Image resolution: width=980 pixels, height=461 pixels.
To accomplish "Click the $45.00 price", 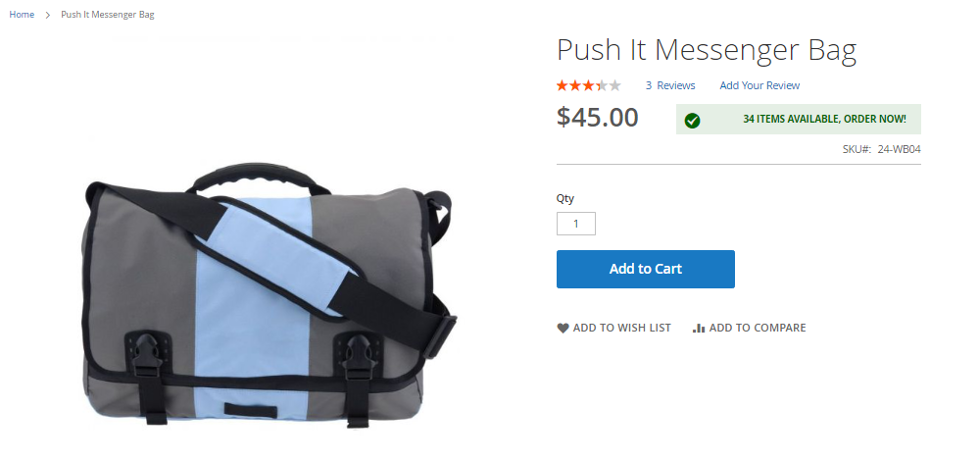I will (x=598, y=117).
